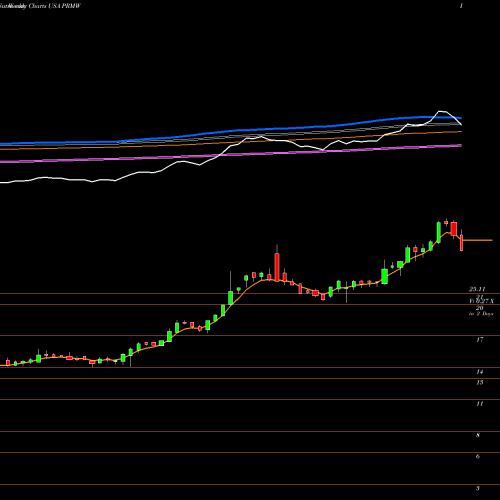This screenshot has width=500, height=500.
Task: Click the 17 price axis label
Action: (x=480, y=340)
